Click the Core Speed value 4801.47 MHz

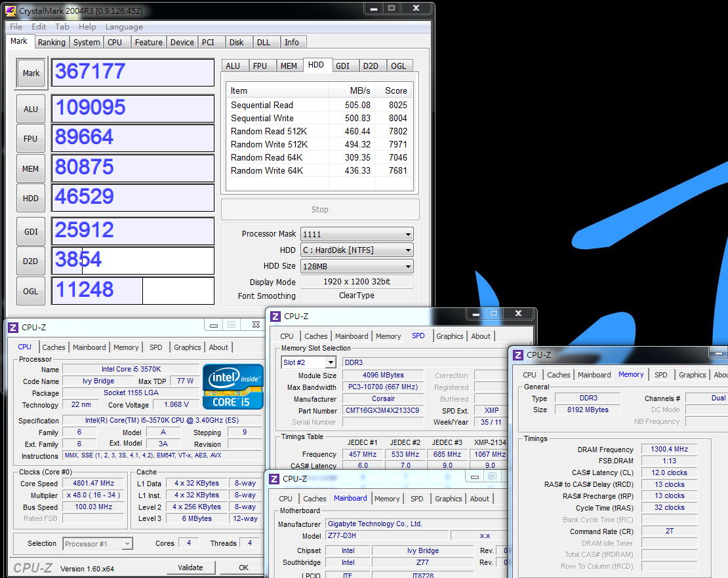pyautogui.click(x=93, y=483)
